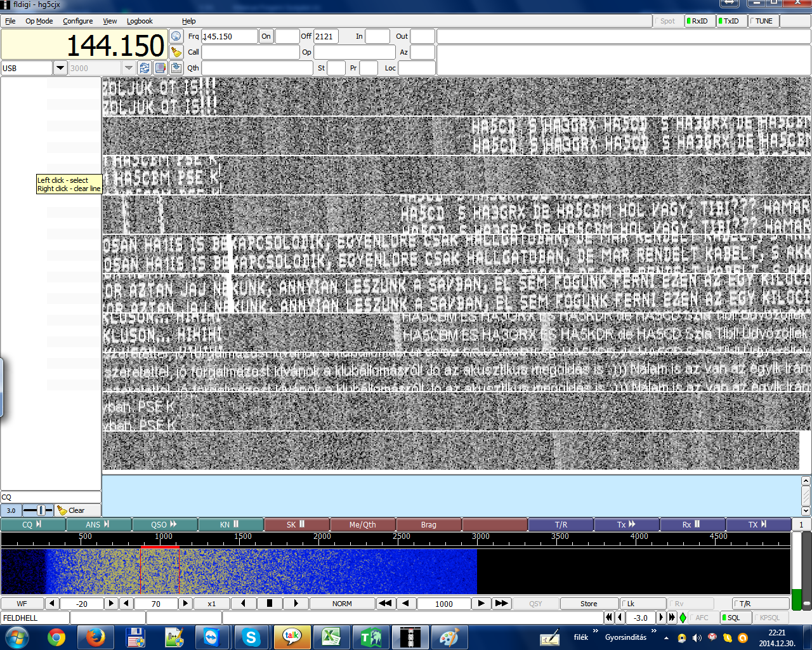Click the green diamond squelch indicator

pyautogui.click(x=683, y=618)
